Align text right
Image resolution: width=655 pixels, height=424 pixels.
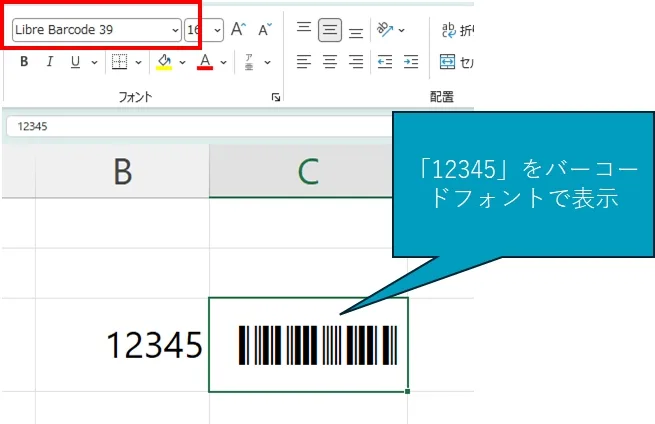[356, 62]
